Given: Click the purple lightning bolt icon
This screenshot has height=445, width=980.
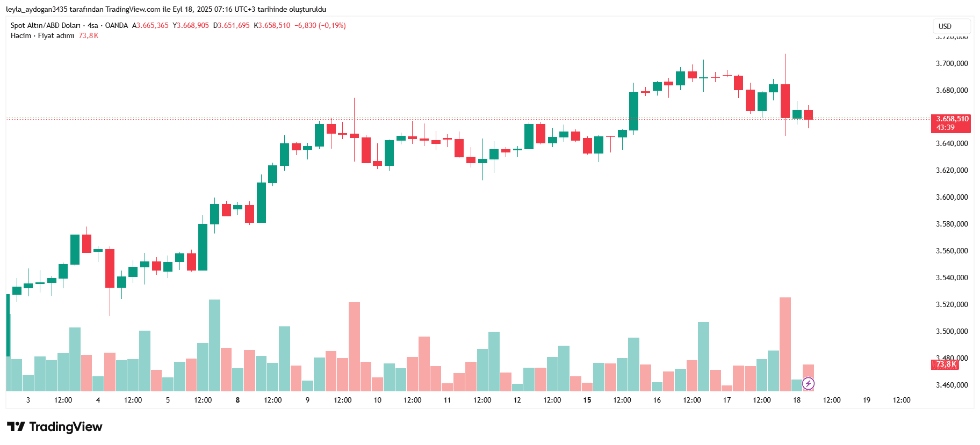Looking at the screenshot, I should click(x=808, y=384).
